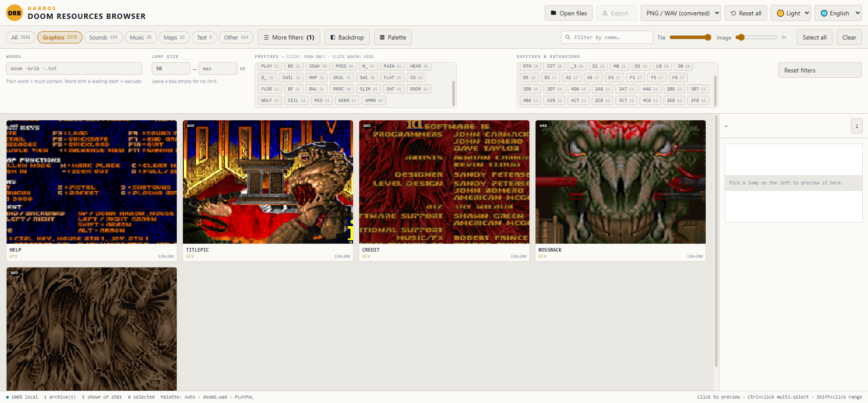Switch to the Maps category
868x403 pixels.
(174, 37)
